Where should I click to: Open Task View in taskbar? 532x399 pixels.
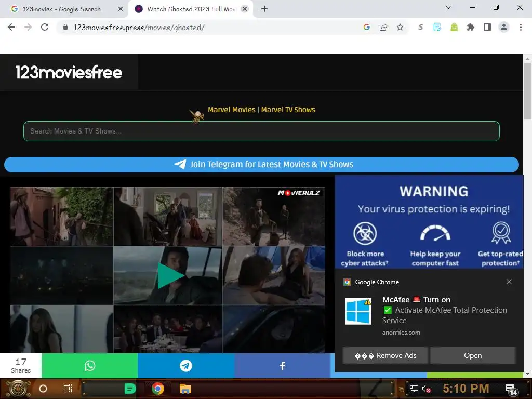click(x=68, y=389)
